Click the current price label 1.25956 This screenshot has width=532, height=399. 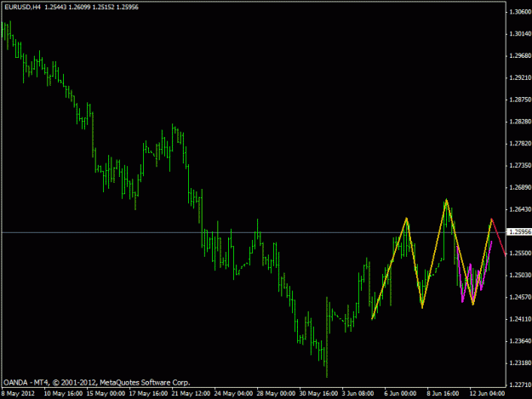click(x=519, y=232)
